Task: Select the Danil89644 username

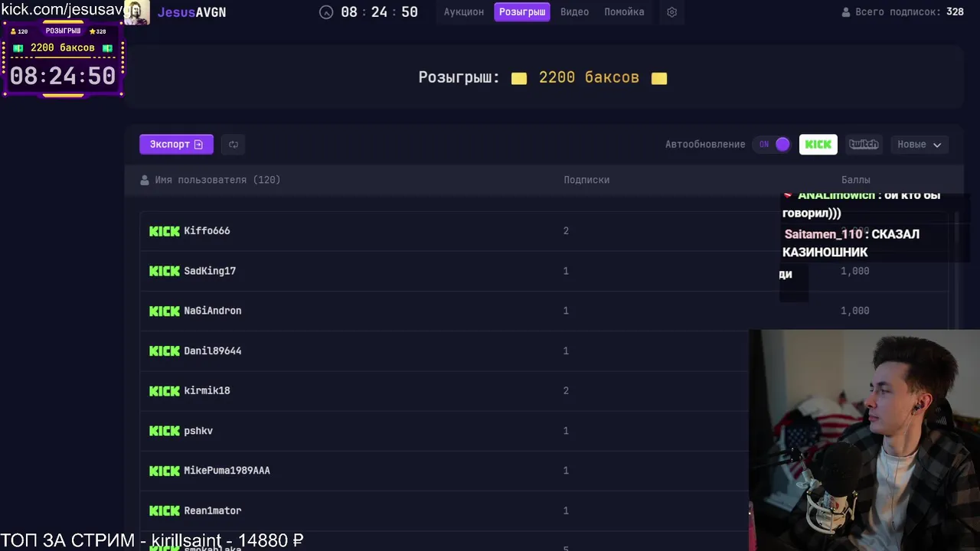Action: tap(213, 350)
